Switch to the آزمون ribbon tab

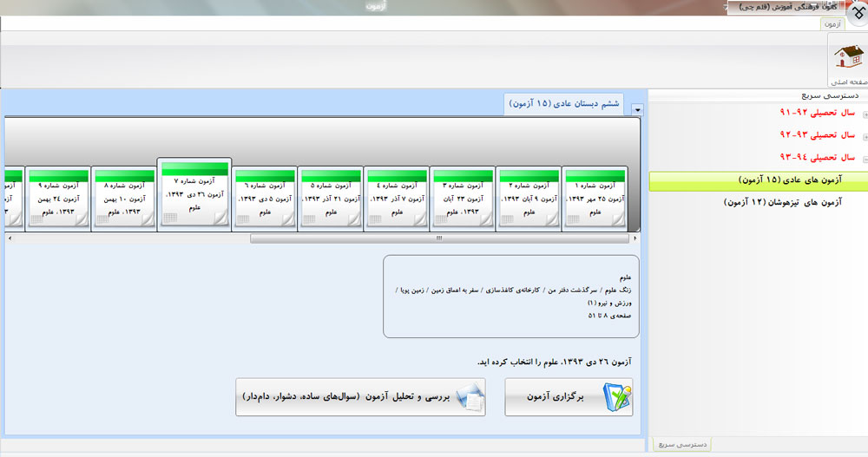tap(832, 24)
